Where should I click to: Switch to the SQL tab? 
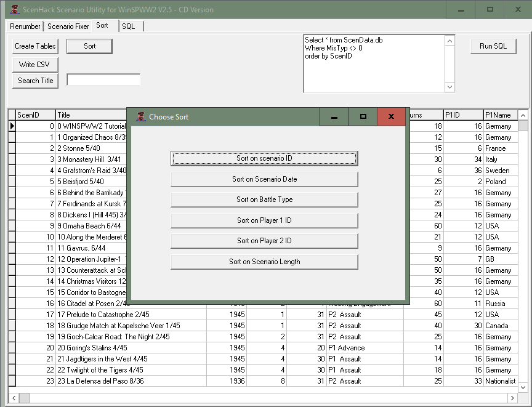128,26
